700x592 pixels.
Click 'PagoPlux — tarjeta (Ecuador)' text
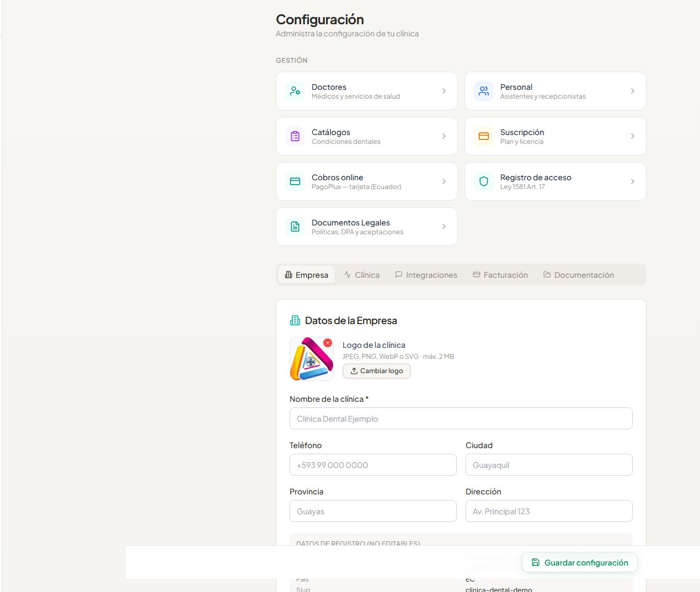coord(356,187)
